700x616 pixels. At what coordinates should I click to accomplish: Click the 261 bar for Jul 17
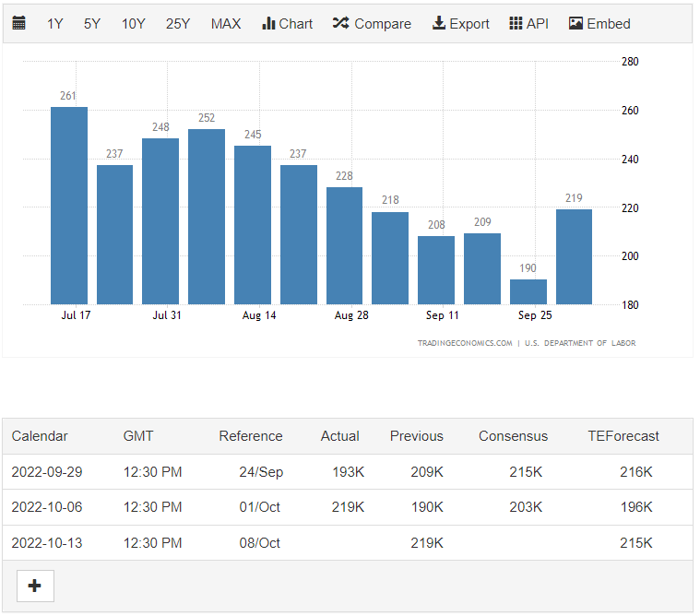coord(69,206)
